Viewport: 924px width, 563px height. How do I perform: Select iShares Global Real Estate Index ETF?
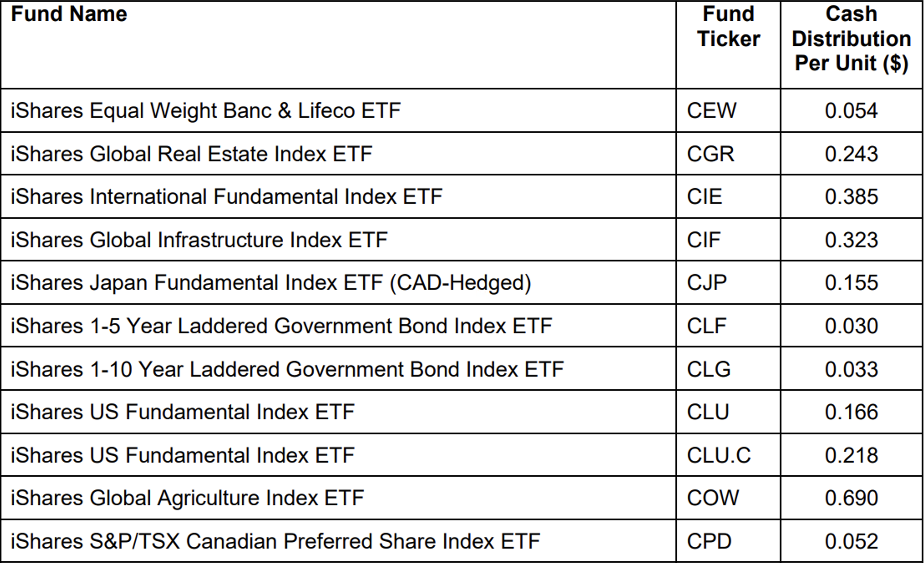pos(191,154)
